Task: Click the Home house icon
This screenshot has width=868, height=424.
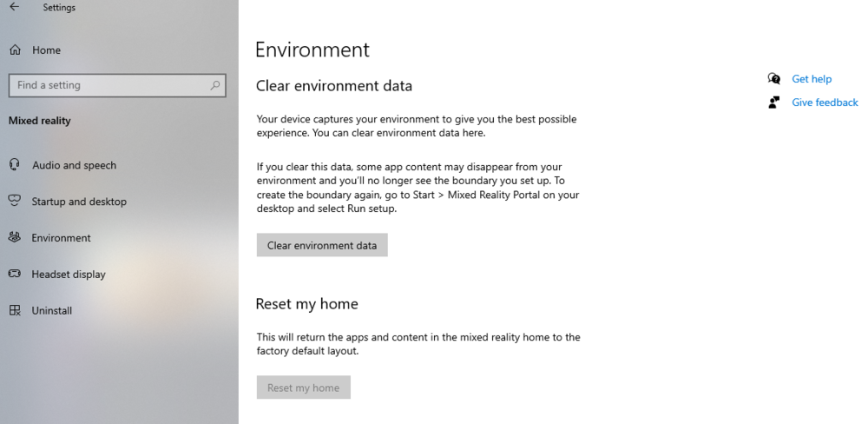Action: point(15,50)
